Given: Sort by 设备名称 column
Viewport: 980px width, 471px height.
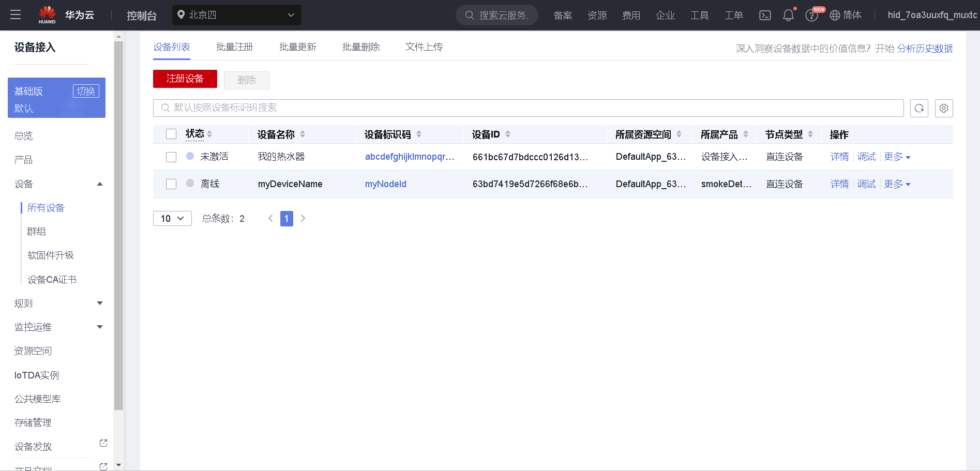Looking at the screenshot, I should (303, 134).
